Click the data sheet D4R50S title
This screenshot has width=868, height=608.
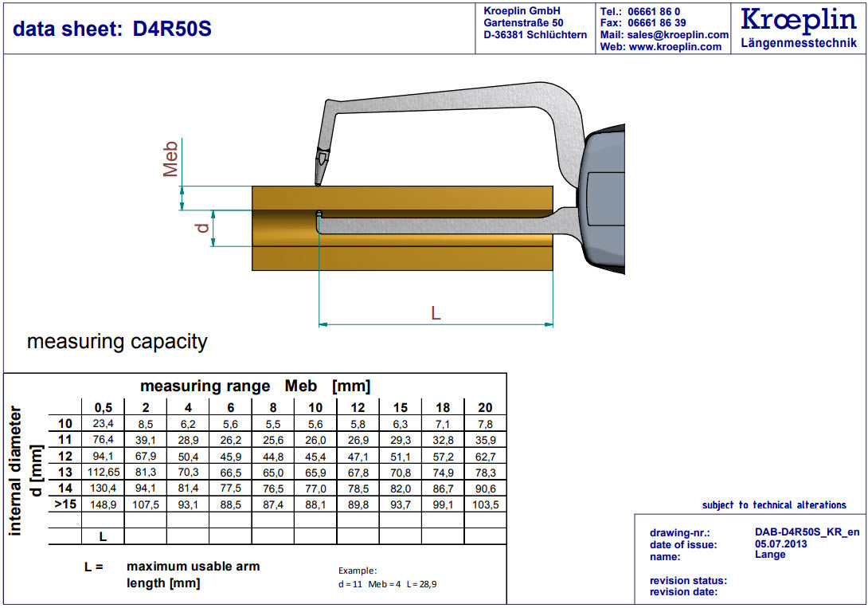112,29
